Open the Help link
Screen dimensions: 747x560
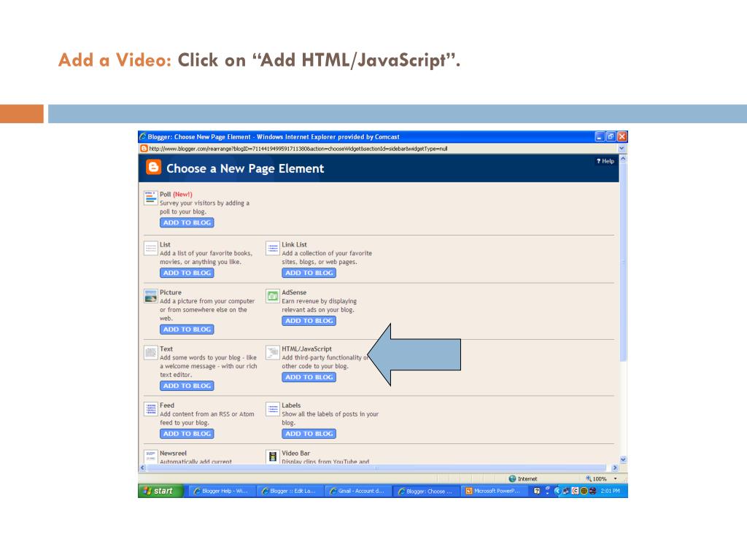point(605,161)
